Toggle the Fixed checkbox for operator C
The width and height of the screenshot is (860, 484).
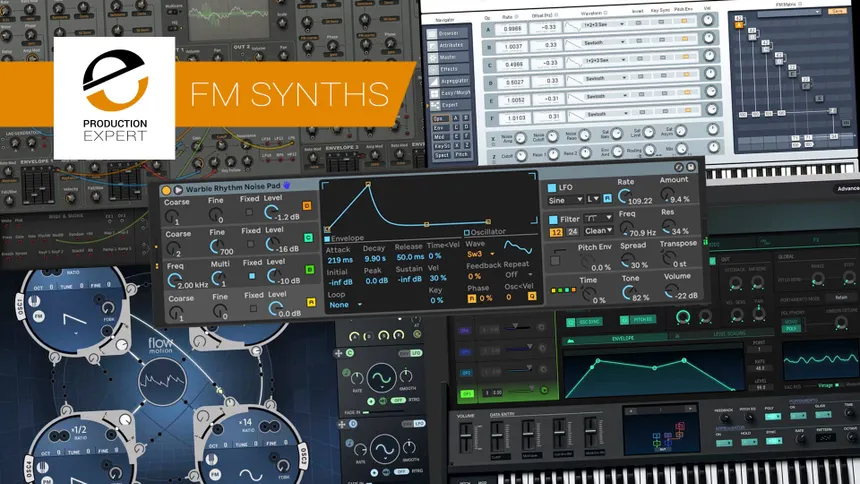[x=251, y=244]
